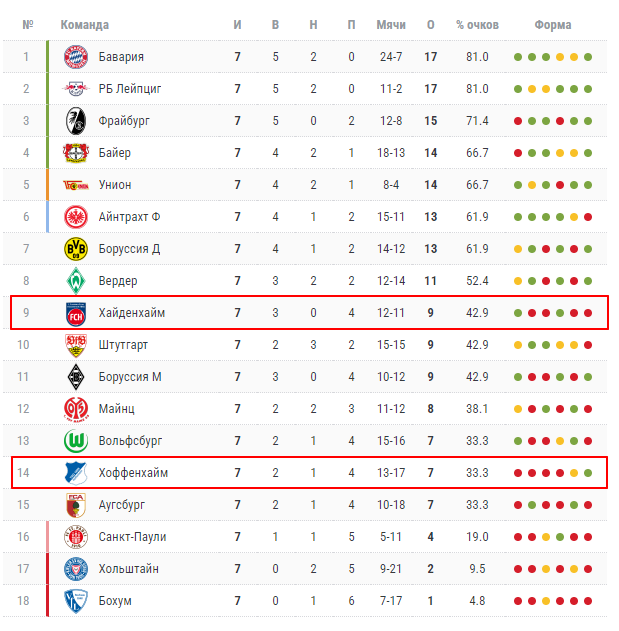Open the Бавария team link

click(x=121, y=57)
